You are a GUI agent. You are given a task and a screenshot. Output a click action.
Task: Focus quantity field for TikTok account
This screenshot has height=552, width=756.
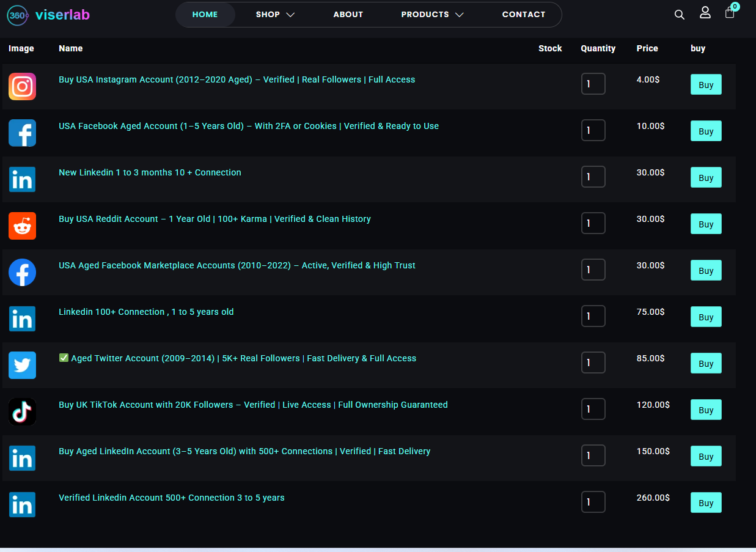(593, 409)
